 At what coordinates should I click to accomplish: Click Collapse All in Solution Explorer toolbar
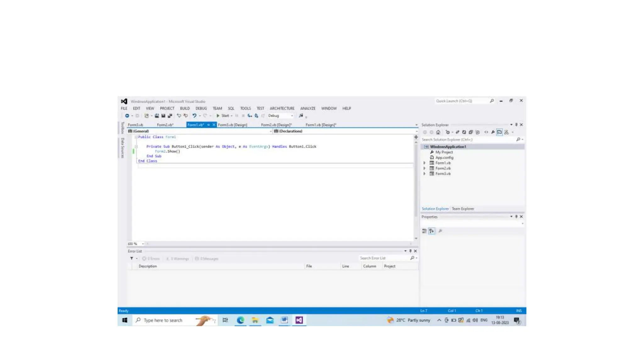(x=471, y=132)
